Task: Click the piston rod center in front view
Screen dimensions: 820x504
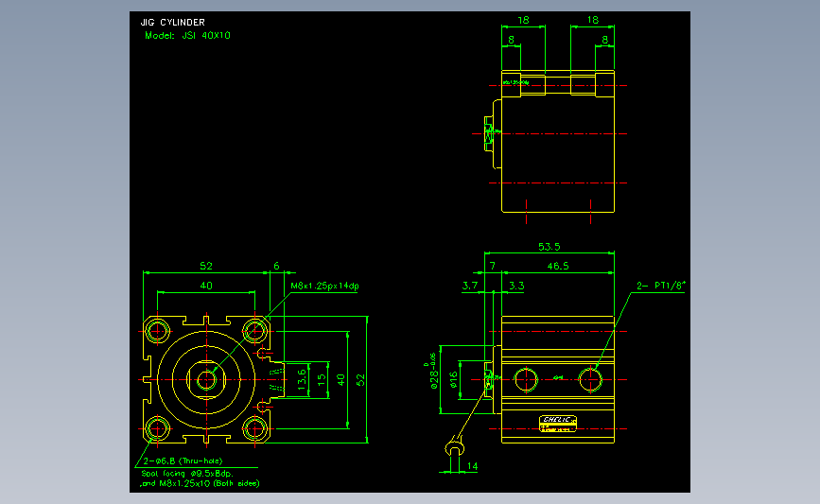Action: point(206,380)
